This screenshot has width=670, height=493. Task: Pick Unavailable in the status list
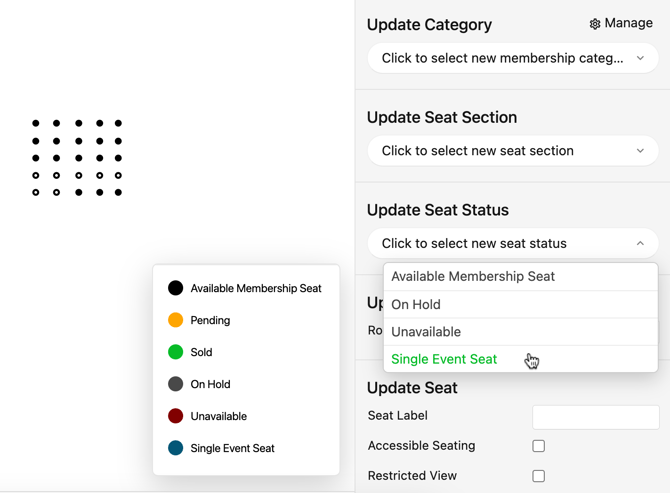(426, 332)
